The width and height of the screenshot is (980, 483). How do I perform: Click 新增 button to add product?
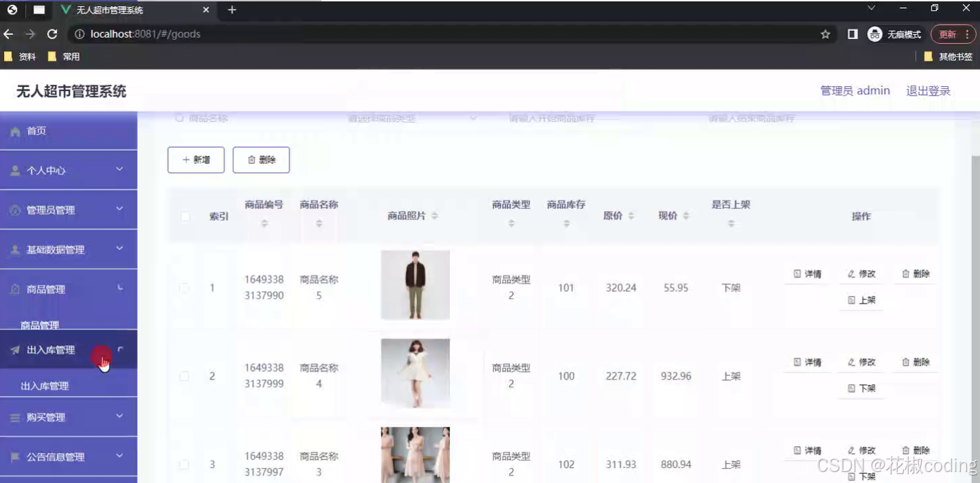click(x=196, y=160)
